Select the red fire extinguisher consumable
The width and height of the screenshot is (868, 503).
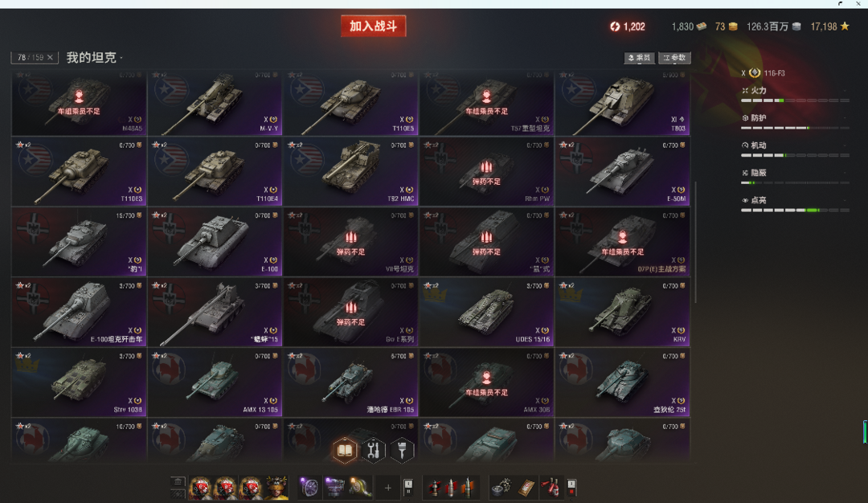coord(551,488)
